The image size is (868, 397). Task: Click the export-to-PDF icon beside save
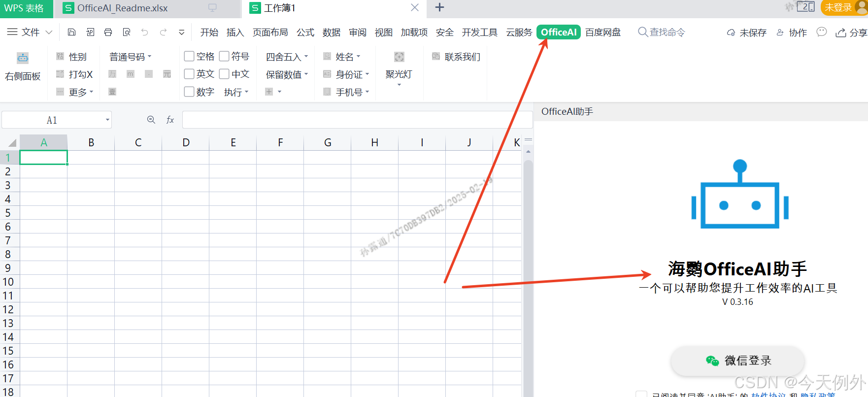pyautogui.click(x=90, y=32)
